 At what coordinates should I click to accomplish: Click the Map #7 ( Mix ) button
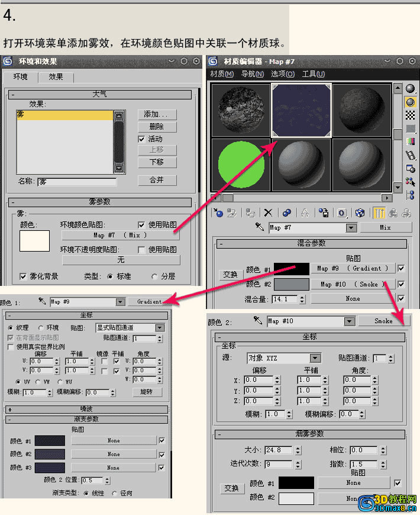point(120,236)
